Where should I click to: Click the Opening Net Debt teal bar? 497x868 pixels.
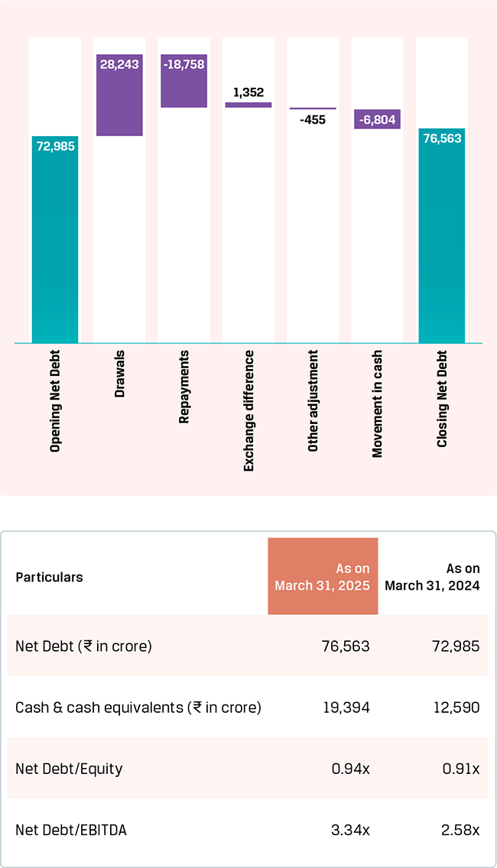[x=55, y=239]
